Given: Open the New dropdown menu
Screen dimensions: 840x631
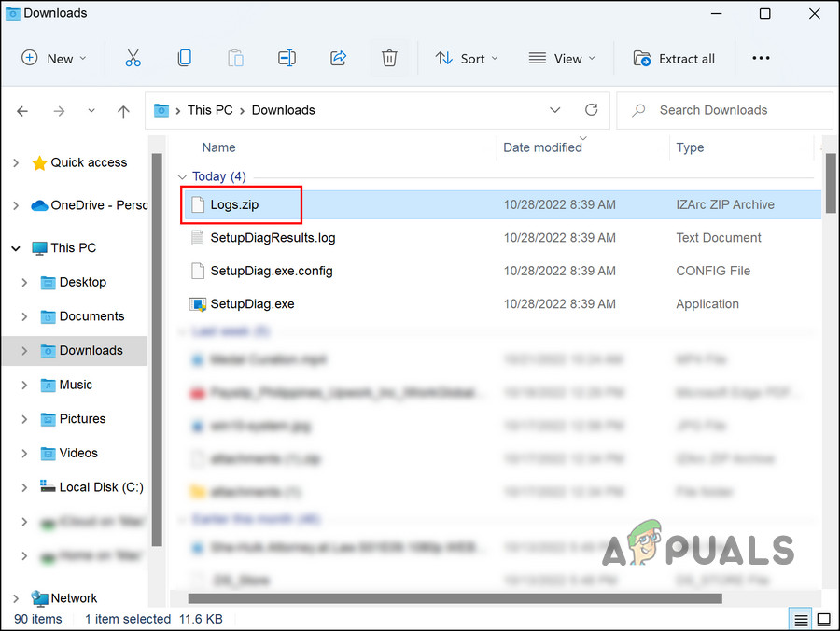Looking at the screenshot, I should pos(53,59).
